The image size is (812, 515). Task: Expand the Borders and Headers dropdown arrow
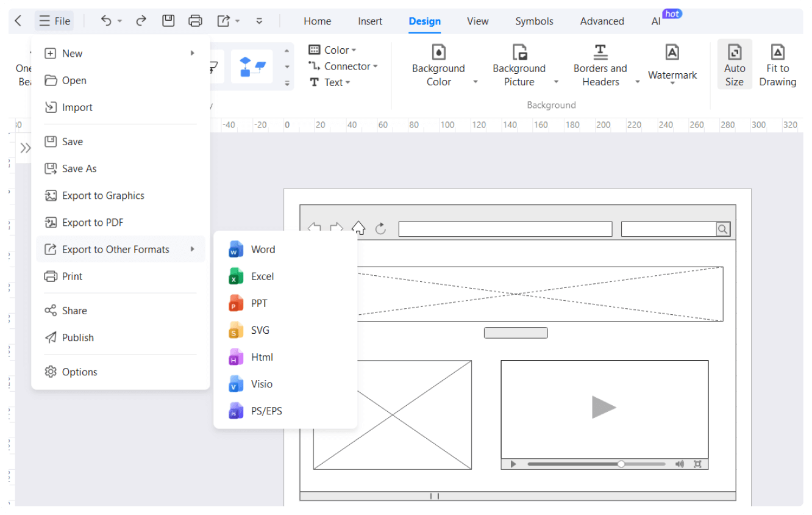(x=638, y=82)
